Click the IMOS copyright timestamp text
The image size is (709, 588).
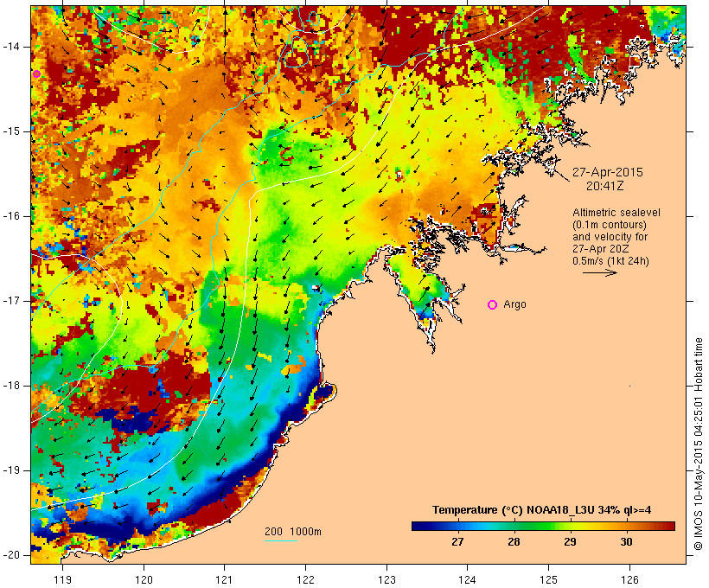(x=699, y=444)
